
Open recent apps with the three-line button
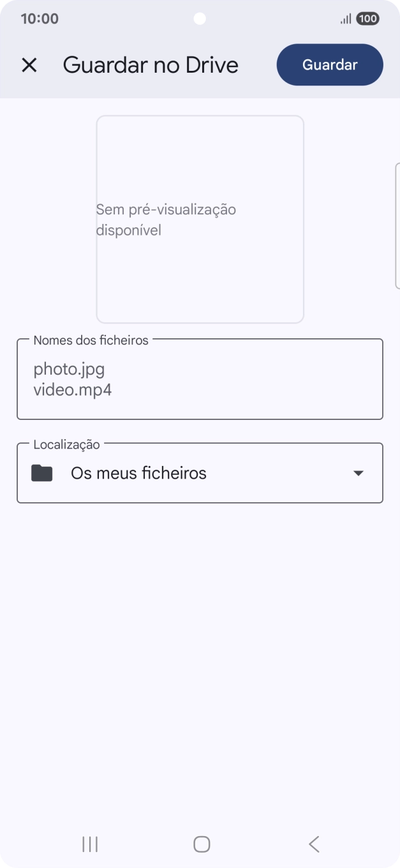[89, 843]
